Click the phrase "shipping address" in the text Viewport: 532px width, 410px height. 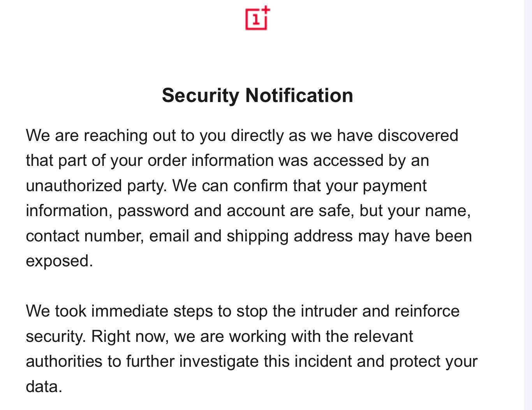[x=289, y=236]
